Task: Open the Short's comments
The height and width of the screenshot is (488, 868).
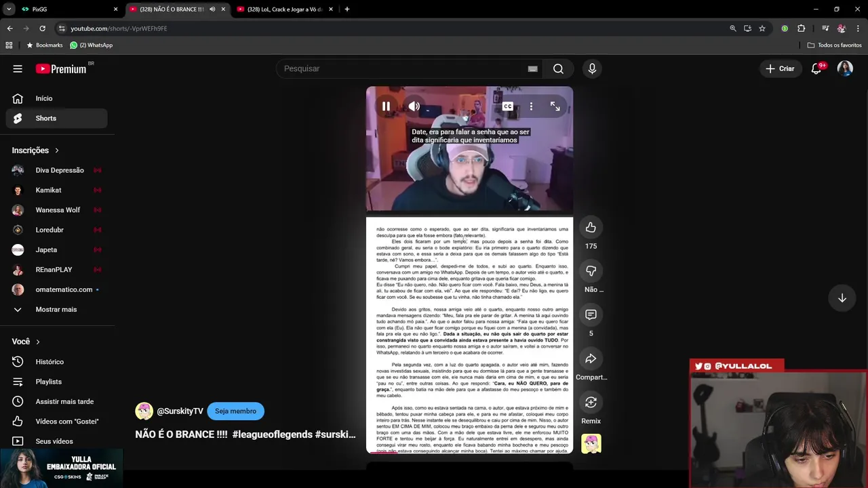Action: [x=591, y=314]
